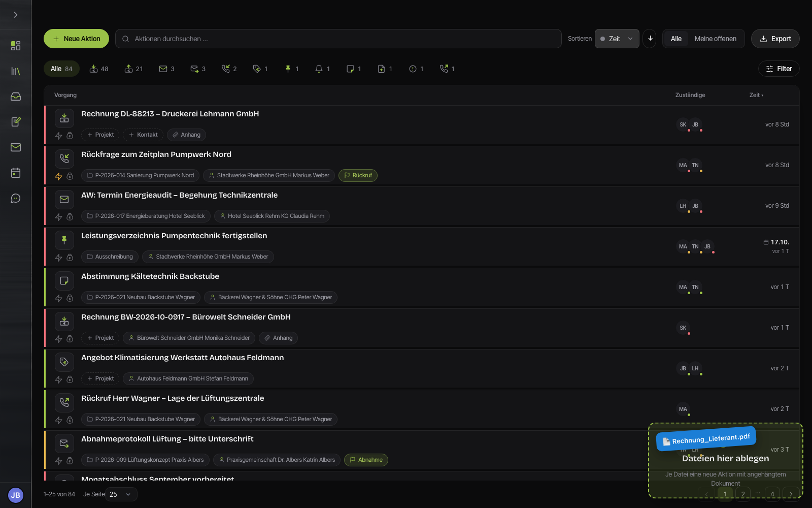The image size is (812, 508).
Task: Open the library icon in sidebar
Action: 16,71
